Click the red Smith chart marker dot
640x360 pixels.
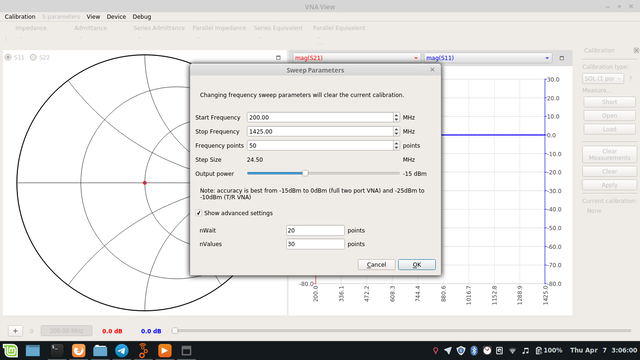144,183
